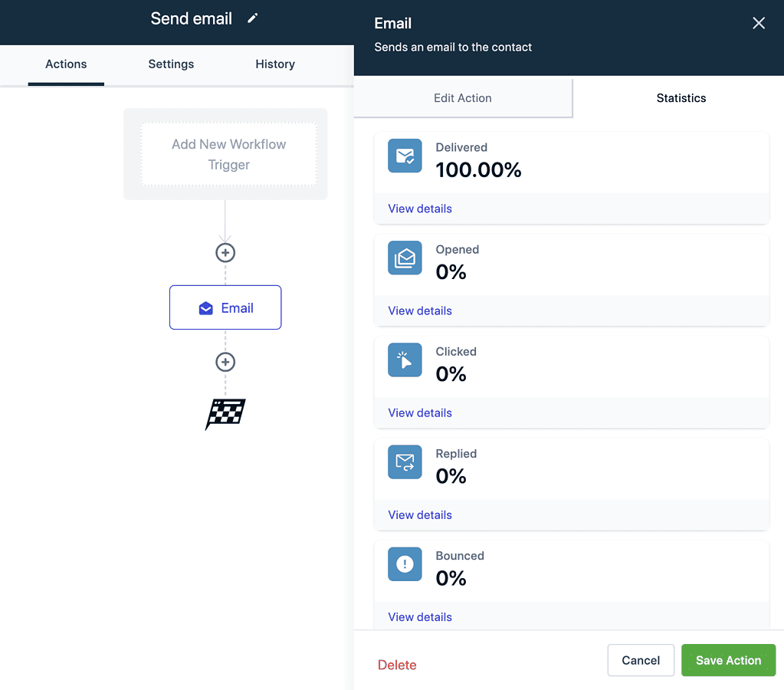Screen dimensions: 784x690
Task: Open View details under Bounced
Action: pos(419,616)
